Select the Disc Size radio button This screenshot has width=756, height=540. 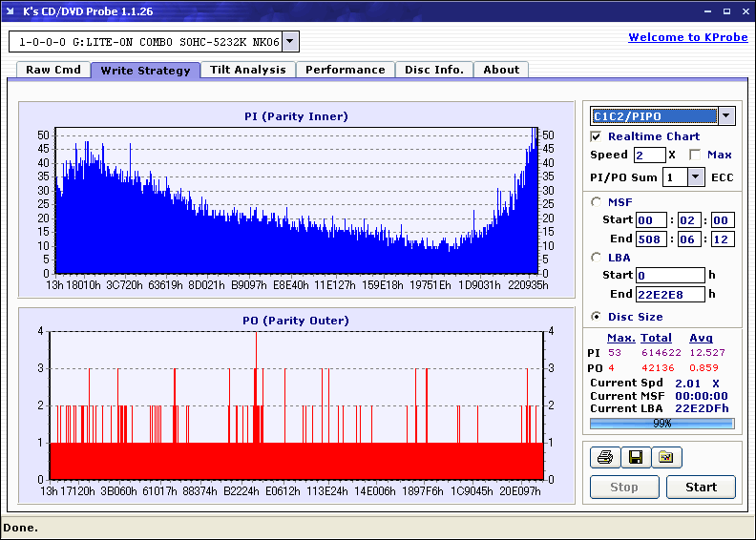pyautogui.click(x=597, y=317)
